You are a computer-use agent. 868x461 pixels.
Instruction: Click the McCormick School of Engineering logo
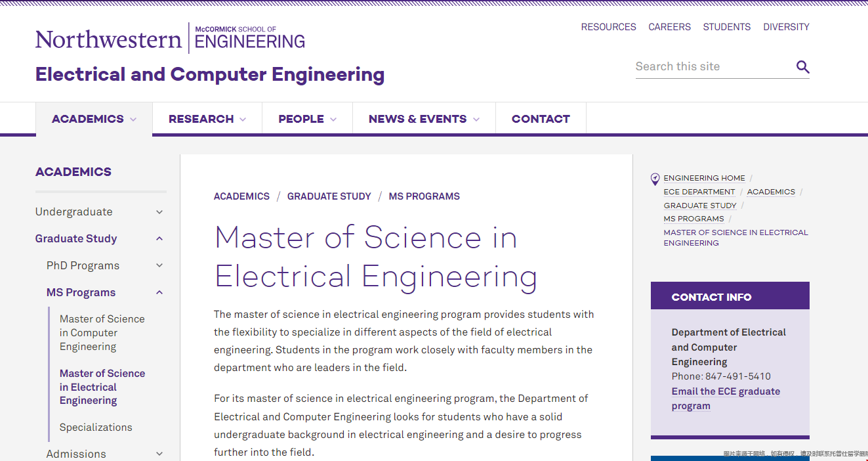[x=249, y=38]
